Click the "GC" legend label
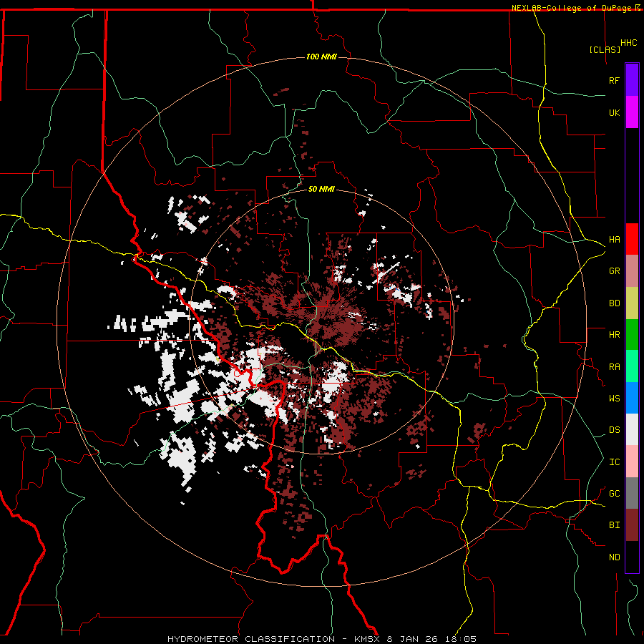The height and width of the screenshot is (644, 644). [614, 494]
